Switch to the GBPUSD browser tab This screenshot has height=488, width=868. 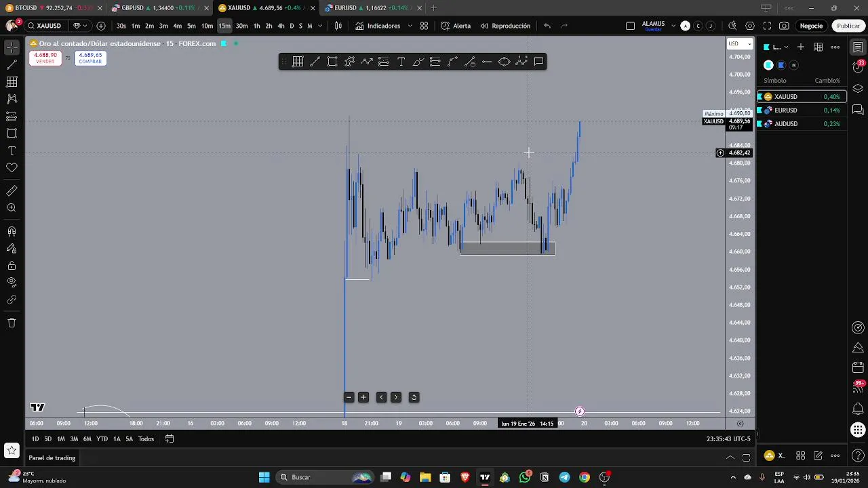[159, 8]
